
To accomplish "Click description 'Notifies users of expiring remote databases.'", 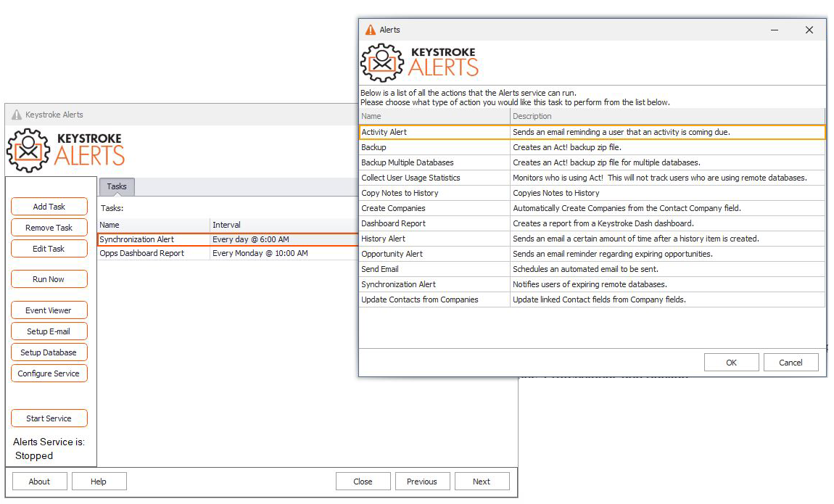I will [x=590, y=284].
